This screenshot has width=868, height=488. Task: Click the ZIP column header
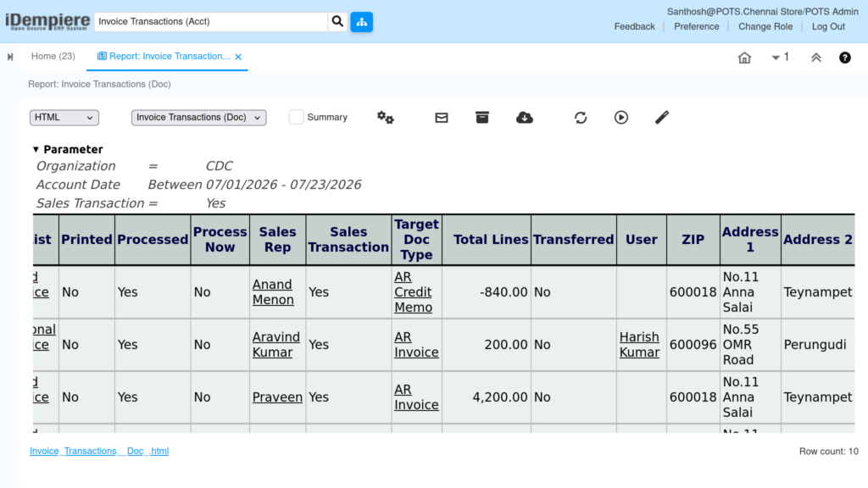click(693, 240)
